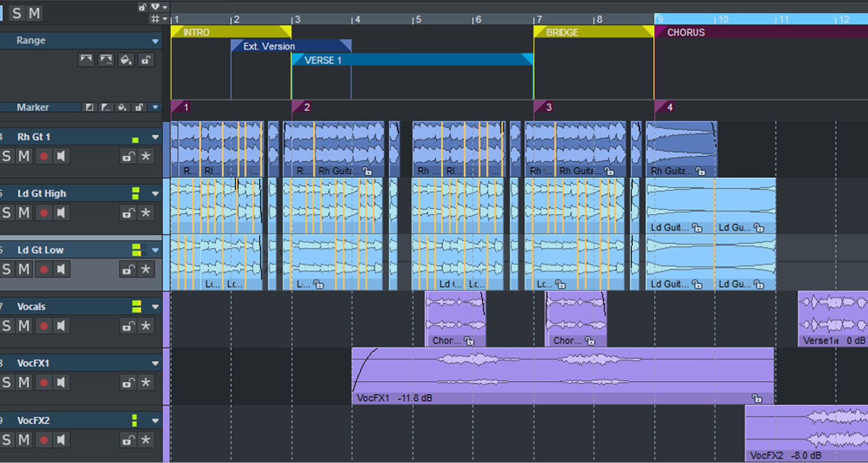Arm recording on the VocFX2 track

44,440
